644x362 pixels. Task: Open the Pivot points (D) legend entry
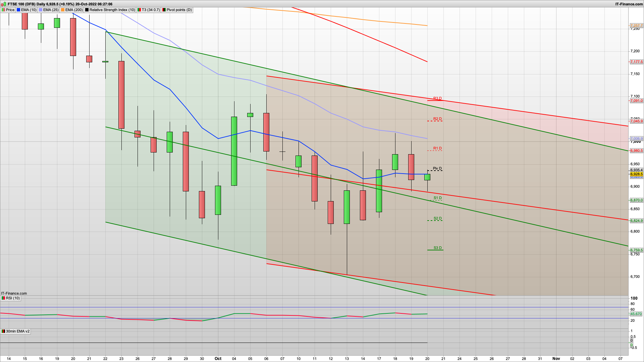(x=177, y=10)
